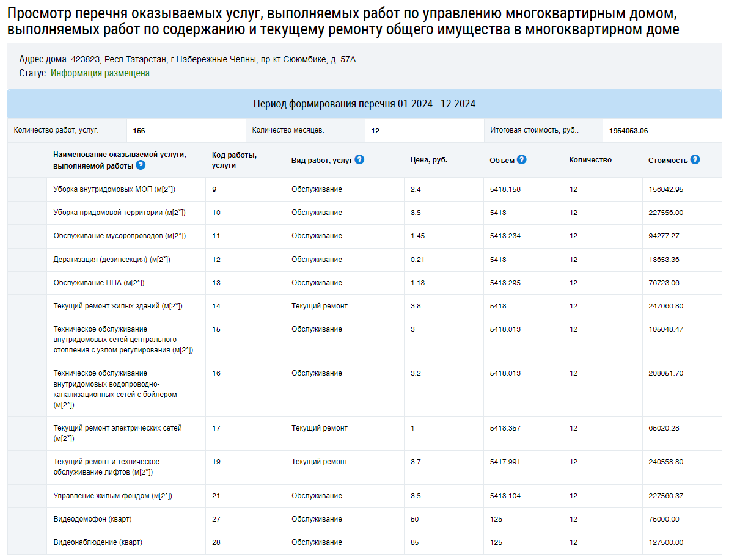Select the water-sewer networks with boiler row

point(364,390)
